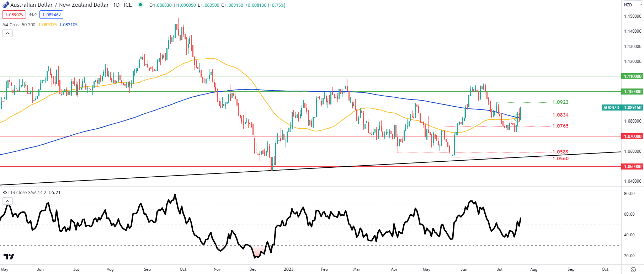The image size is (644, 274).
Task: Collapse the RSI pane legend arrow
Action: (7, 201)
